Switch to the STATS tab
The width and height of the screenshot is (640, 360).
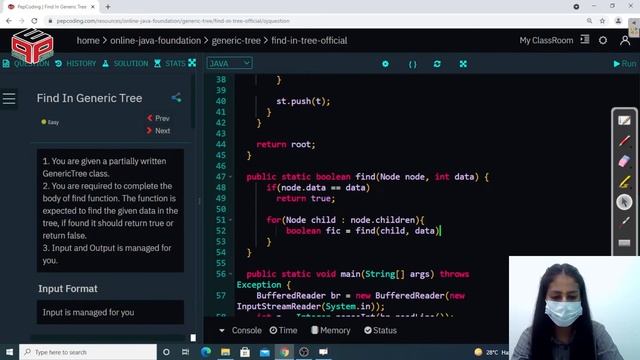[170, 63]
